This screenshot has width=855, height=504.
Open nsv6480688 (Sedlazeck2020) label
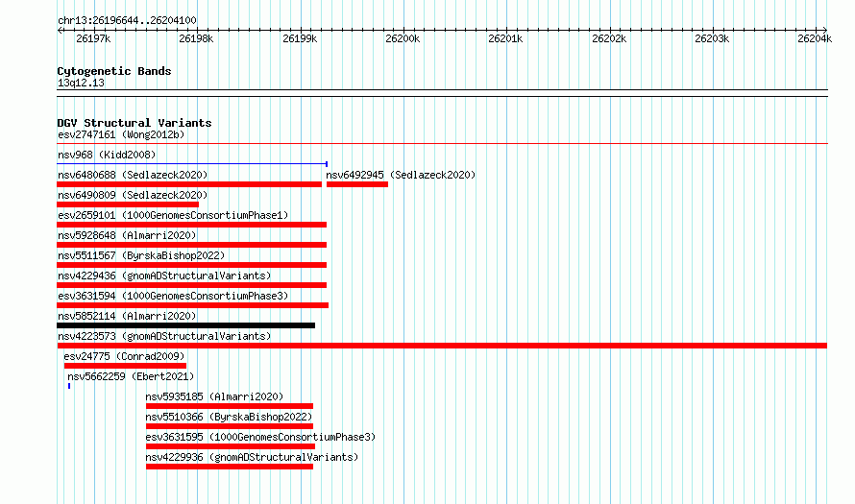(133, 175)
